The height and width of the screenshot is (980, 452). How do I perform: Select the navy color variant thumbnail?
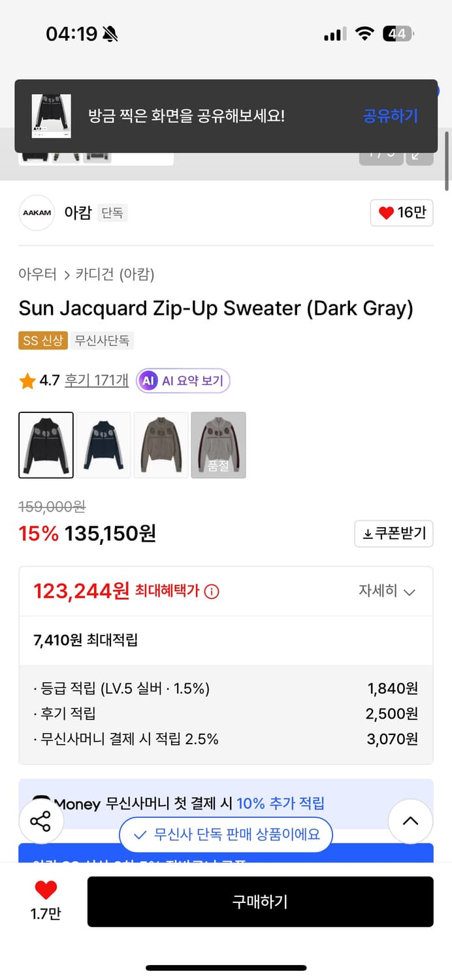[103, 445]
